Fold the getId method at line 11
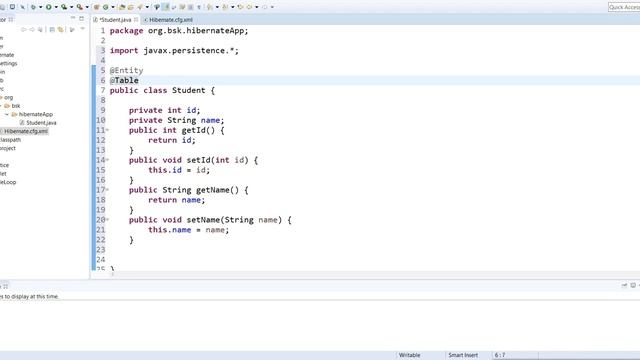 (107, 130)
